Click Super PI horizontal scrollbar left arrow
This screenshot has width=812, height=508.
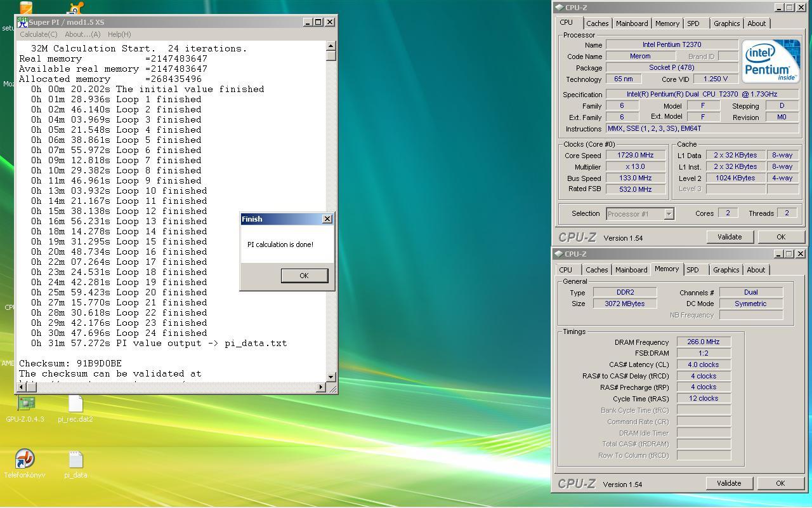tap(22, 387)
